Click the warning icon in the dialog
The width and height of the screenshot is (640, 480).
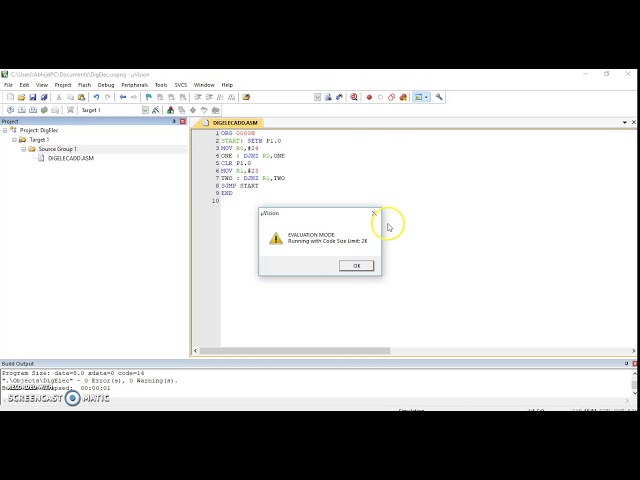(276, 238)
